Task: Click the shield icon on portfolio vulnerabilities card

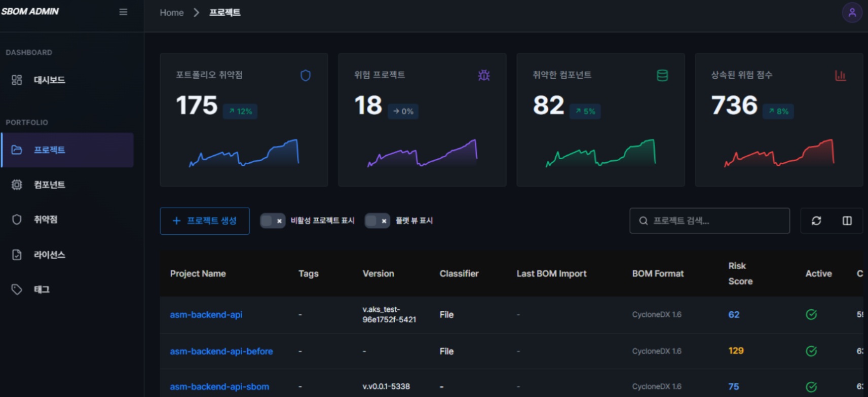Action: pos(306,76)
